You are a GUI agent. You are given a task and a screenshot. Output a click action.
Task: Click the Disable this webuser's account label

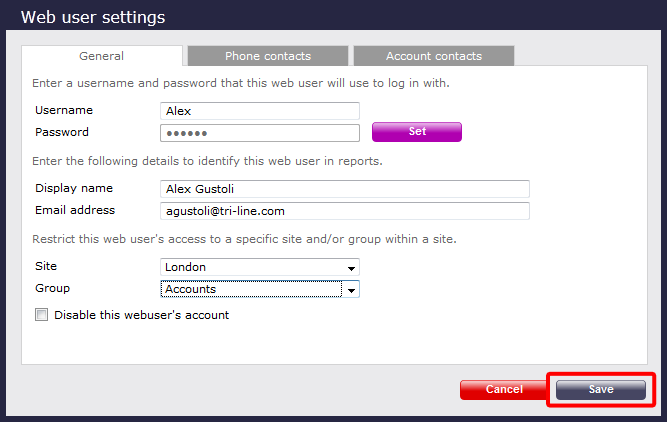click(142, 315)
